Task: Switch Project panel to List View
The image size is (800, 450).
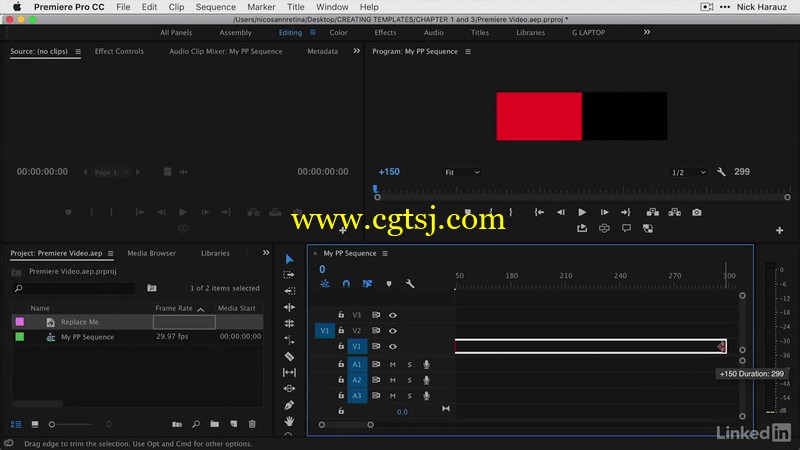Action: 16,424
